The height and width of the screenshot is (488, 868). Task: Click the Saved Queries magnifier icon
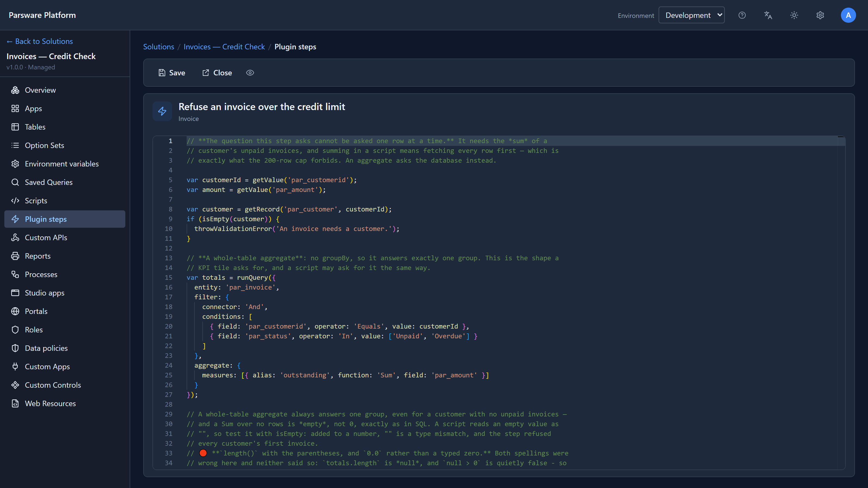15,182
